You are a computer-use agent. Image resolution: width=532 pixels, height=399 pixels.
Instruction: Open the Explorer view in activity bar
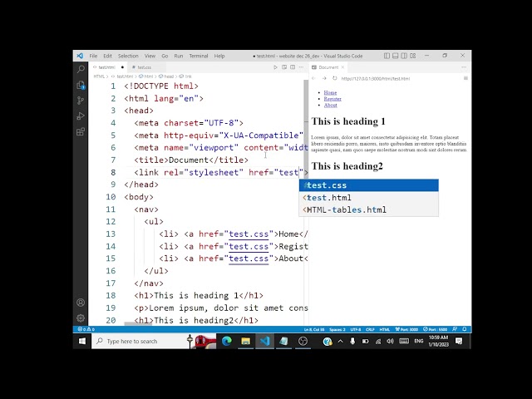click(x=81, y=85)
